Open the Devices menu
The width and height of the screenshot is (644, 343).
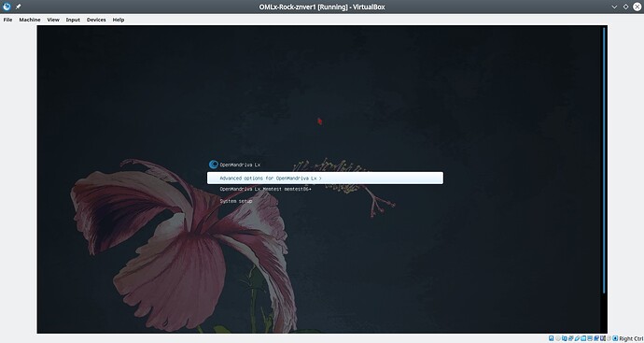(x=96, y=20)
